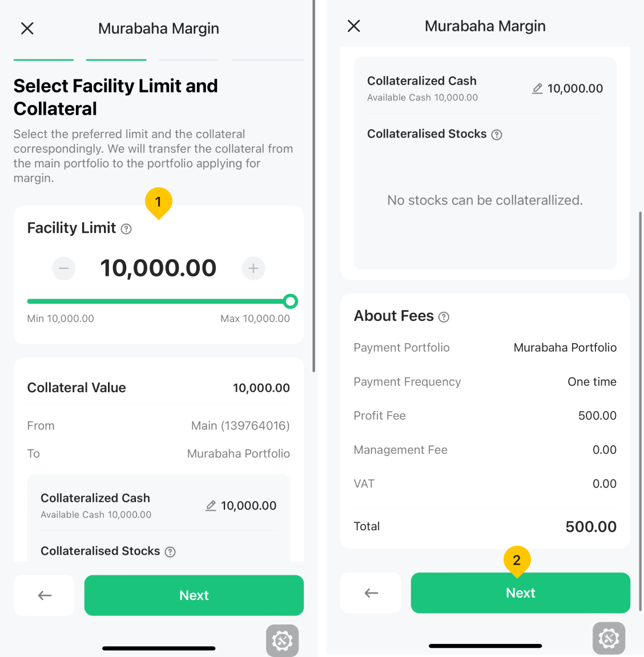Viewport: 644px width, 657px height.
Task: Increase facility limit with plus button
Action: (253, 268)
